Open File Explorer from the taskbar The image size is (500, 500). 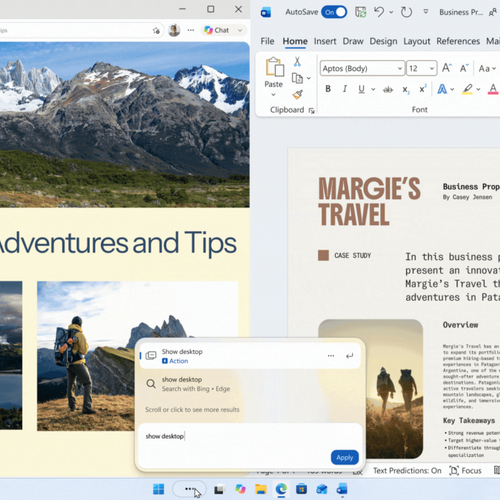click(x=261, y=489)
